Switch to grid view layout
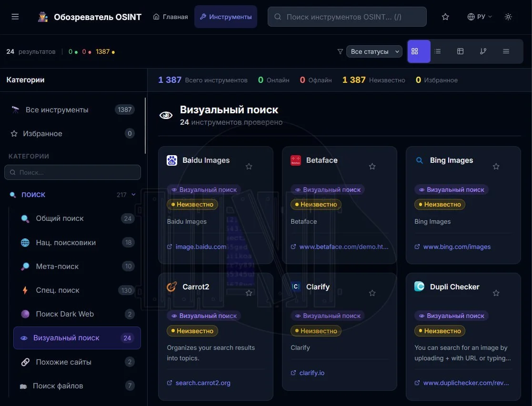This screenshot has height=406, width=532. coord(418,51)
